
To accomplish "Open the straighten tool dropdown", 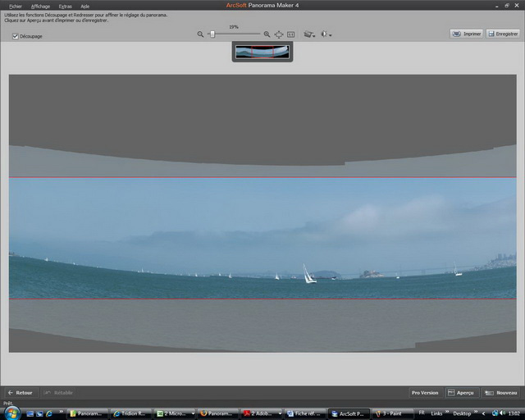I will pyautogui.click(x=309, y=34).
